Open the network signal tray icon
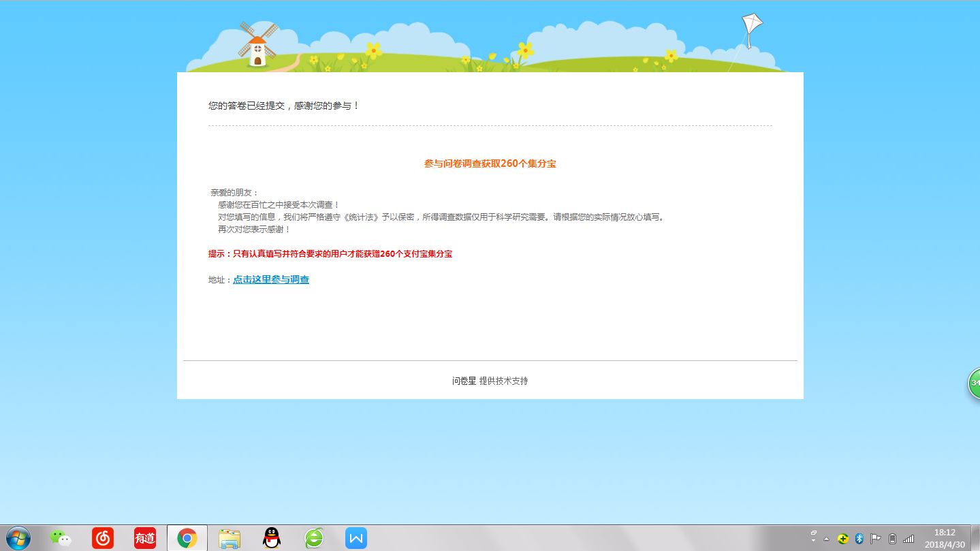Image resolution: width=980 pixels, height=551 pixels. pyautogui.click(x=908, y=539)
